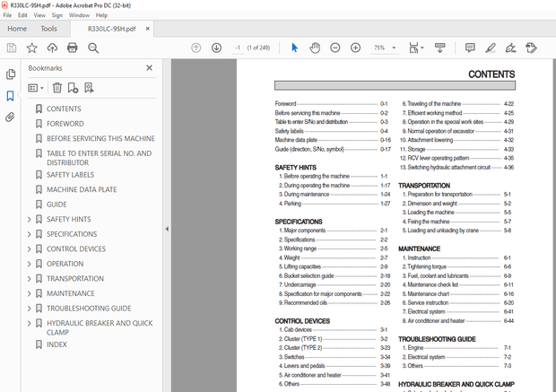Jump to INDEX bookmark
Image resolution: width=556 pixels, height=392 pixels.
pyautogui.click(x=56, y=344)
